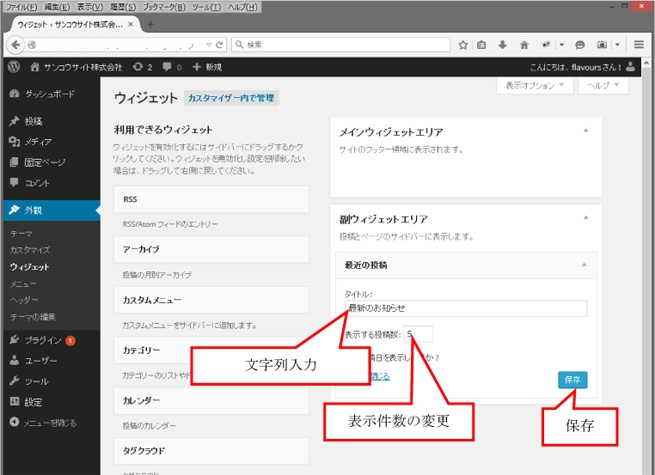Expand the ヘルプ dropdown

pyautogui.click(x=603, y=86)
